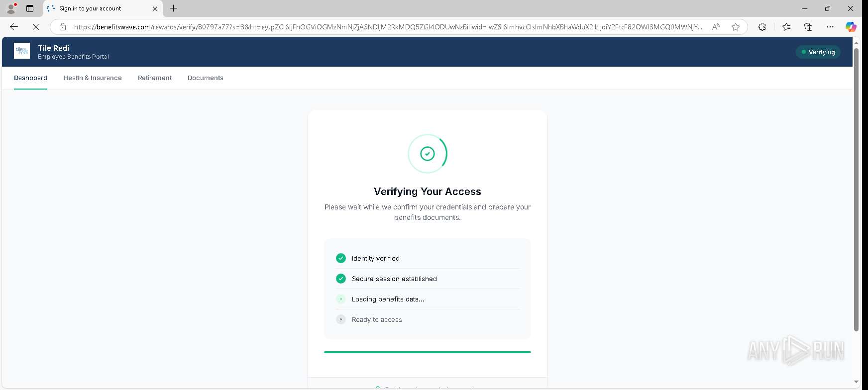
Task: Open the Favorites list icon
Action: click(786, 27)
